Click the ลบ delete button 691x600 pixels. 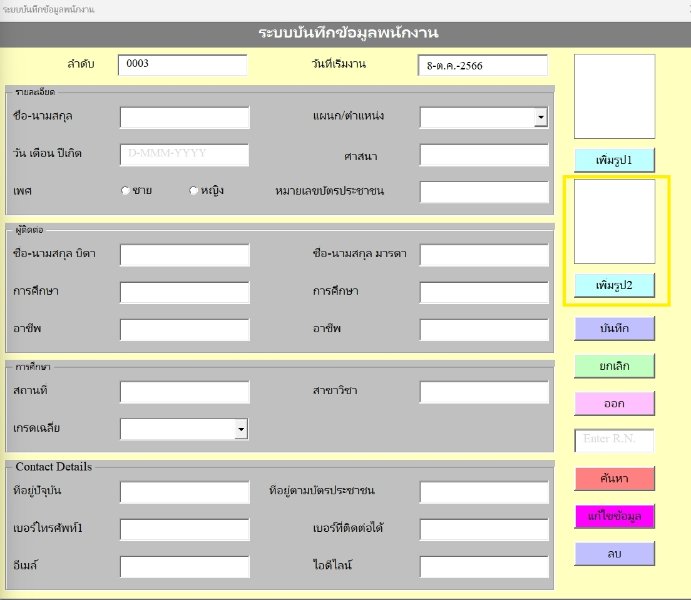(614, 553)
